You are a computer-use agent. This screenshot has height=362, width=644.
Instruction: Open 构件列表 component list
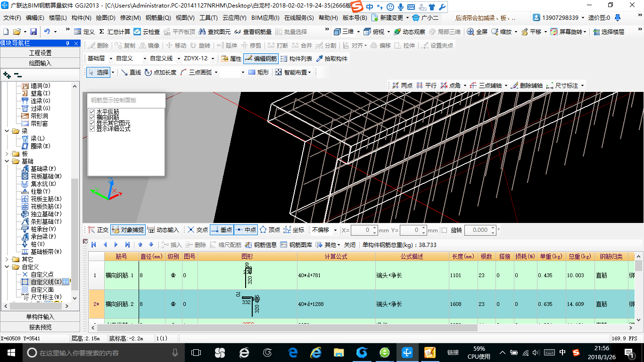(x=296, y=59)
